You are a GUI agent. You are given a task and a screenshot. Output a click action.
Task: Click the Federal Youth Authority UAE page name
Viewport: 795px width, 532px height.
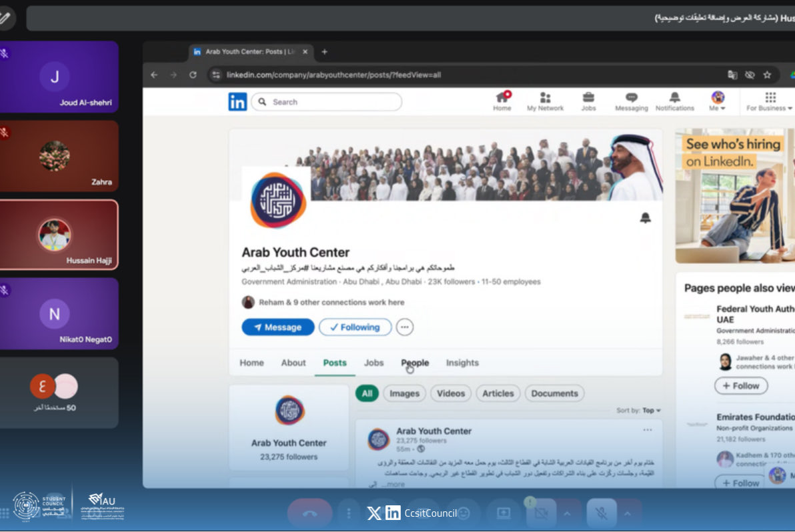[x=756, y=314]
